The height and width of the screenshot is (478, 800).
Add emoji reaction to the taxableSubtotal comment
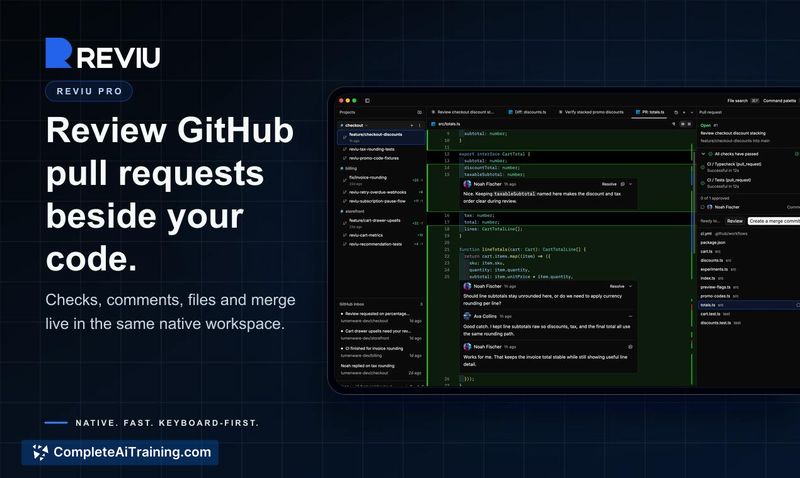[622, 184]
